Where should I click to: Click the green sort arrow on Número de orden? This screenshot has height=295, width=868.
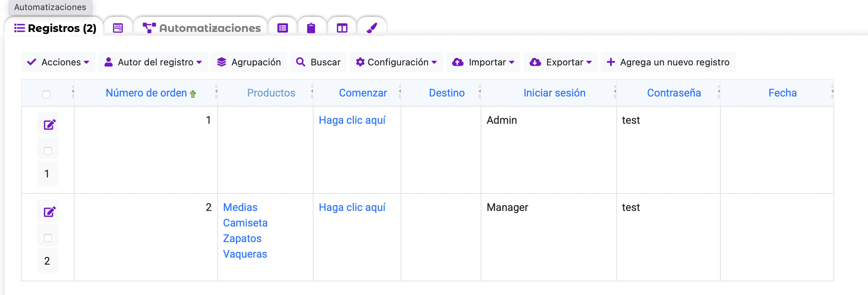click(x=193, y=94)
